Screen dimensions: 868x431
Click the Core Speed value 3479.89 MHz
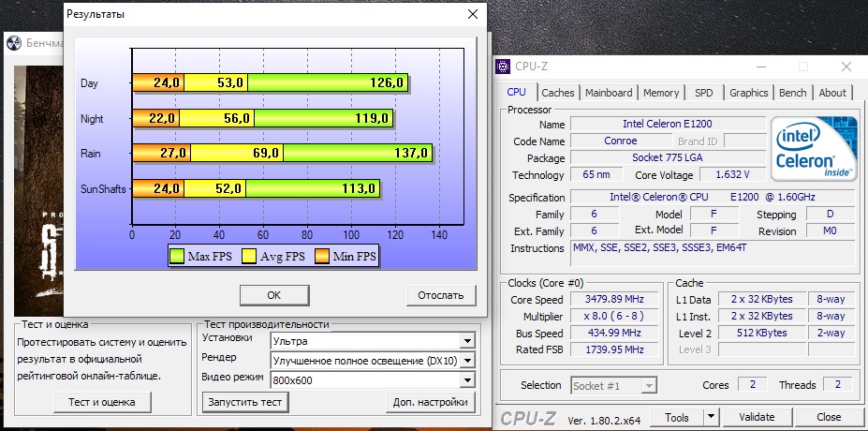tap(614, 300)
